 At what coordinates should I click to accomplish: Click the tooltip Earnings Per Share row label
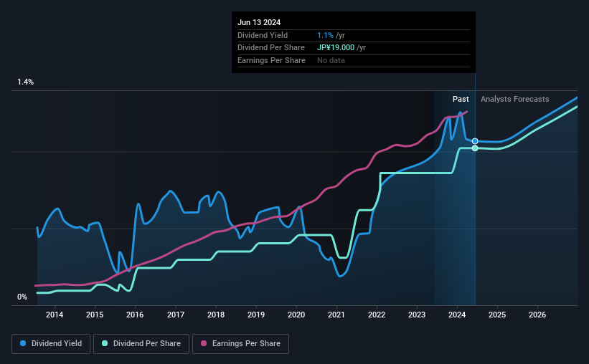(x=271, y=60)
